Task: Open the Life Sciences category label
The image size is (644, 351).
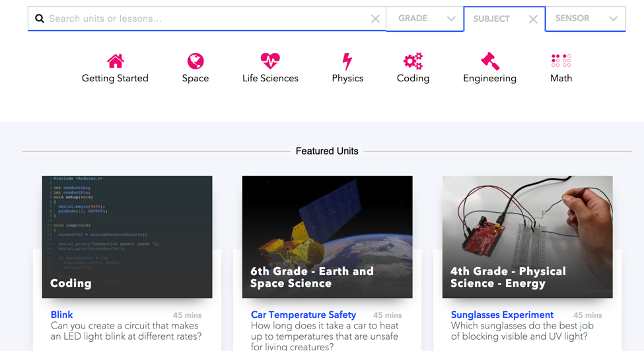Action: 270,78
